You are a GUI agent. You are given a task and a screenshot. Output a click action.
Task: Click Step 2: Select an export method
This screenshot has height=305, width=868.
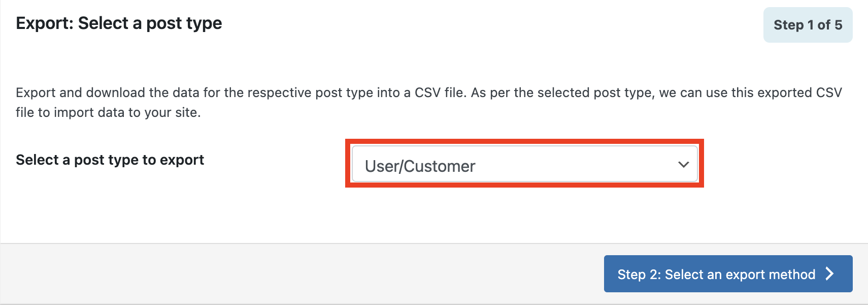click(728, 273)
